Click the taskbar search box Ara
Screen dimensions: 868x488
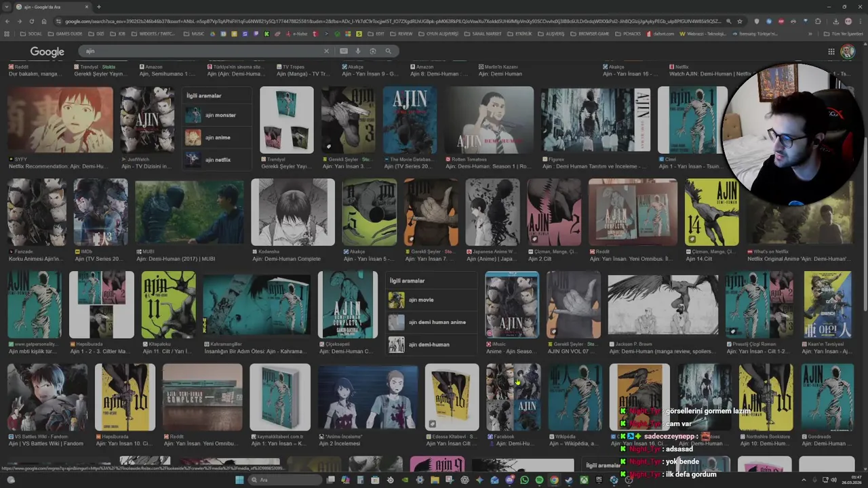[285, 480]
